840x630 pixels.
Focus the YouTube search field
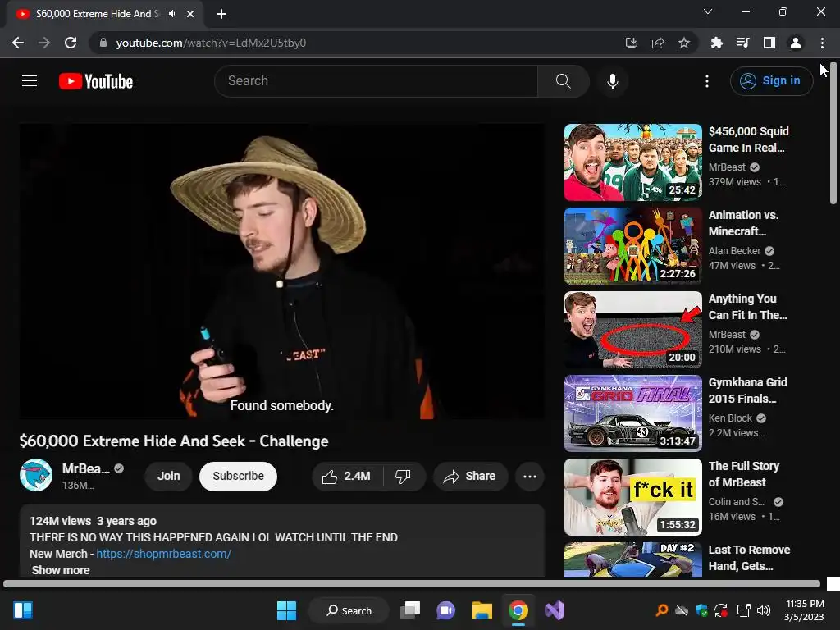pyautogui.click(x=376, y=81)
